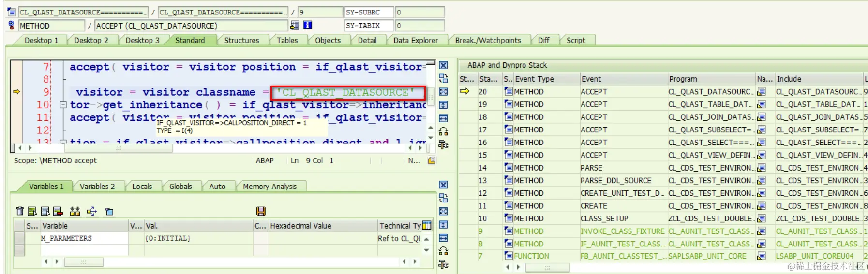Open the navigate-to-source icon after ACCEPT field

[295, 25]
